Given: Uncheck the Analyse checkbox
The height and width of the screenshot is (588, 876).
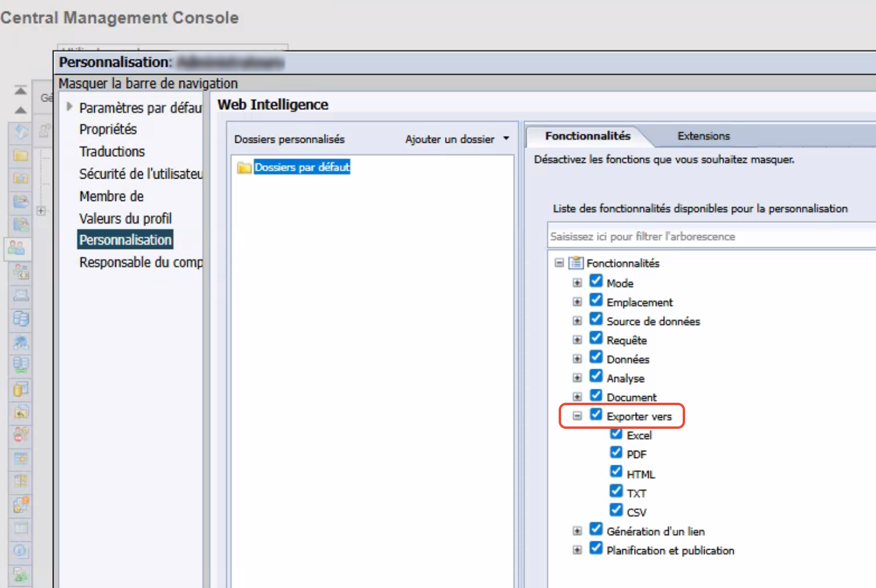Looking at the screenshot, I should [x=596, y=376].
